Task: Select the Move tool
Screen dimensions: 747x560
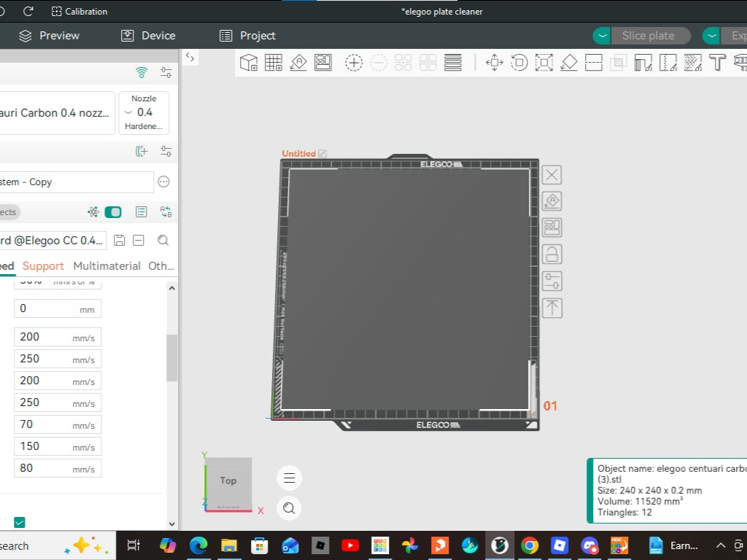Action: point(495,63)
